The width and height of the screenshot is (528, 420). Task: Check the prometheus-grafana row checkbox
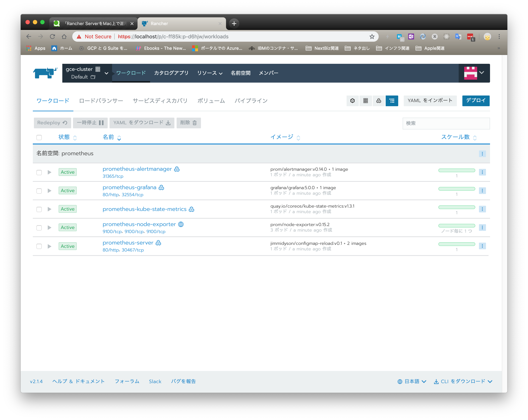pyautogui.click(x=39, y=190)
